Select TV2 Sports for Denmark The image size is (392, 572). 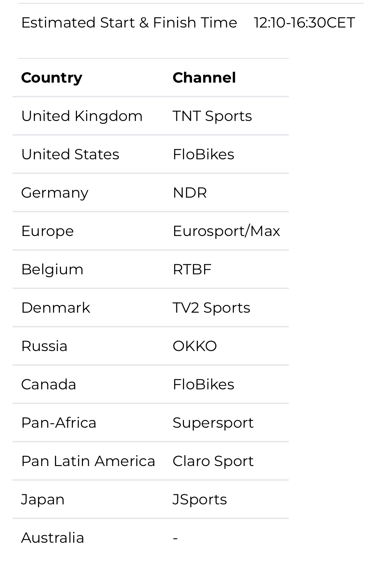click(212, 308)
